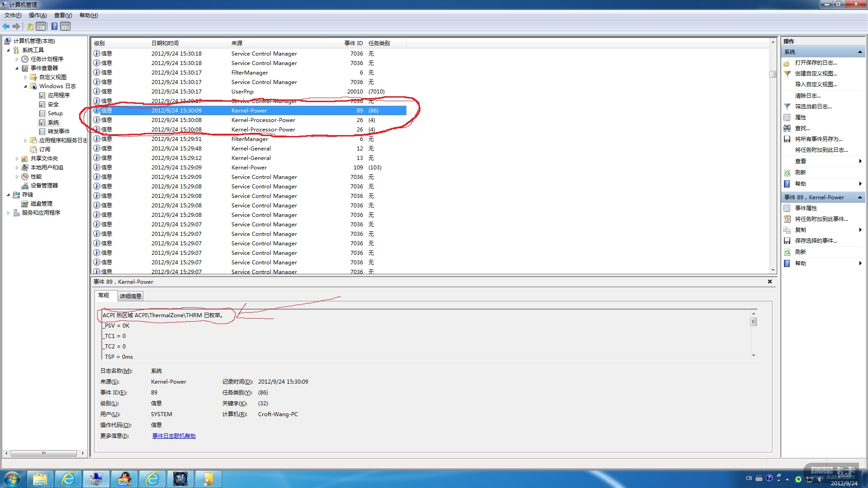Open Device Manager in the tree

[44, 186]
